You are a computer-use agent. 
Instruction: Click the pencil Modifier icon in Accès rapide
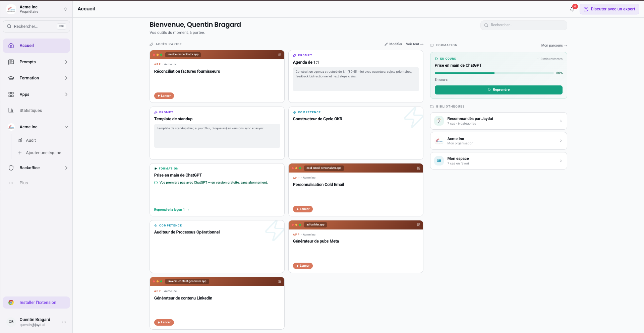[386, 44]
